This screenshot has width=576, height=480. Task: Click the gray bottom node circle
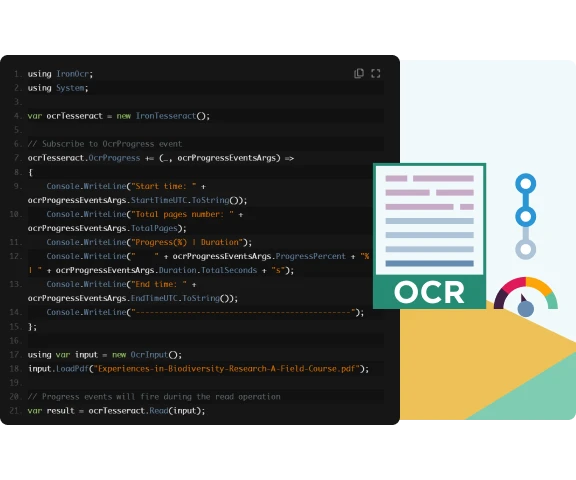click(526, 249)
